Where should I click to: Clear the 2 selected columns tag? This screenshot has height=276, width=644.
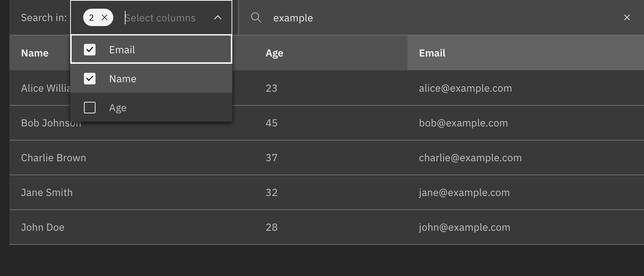(105, 17)
